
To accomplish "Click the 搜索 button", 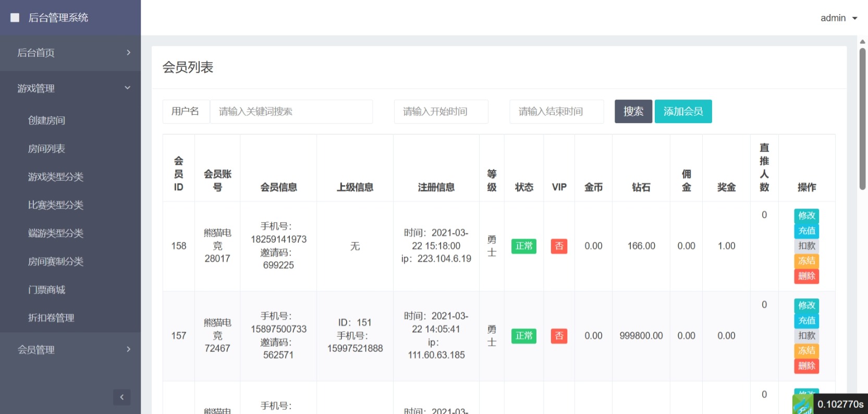I will [633, 112].
